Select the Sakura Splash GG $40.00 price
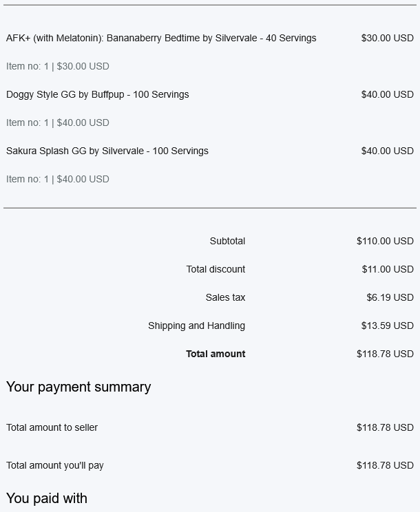 387,151
